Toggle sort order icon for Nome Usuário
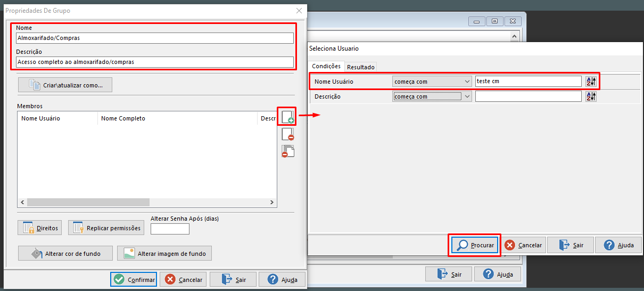This screenshot has width=644, height=291. (x=591, y=82)
